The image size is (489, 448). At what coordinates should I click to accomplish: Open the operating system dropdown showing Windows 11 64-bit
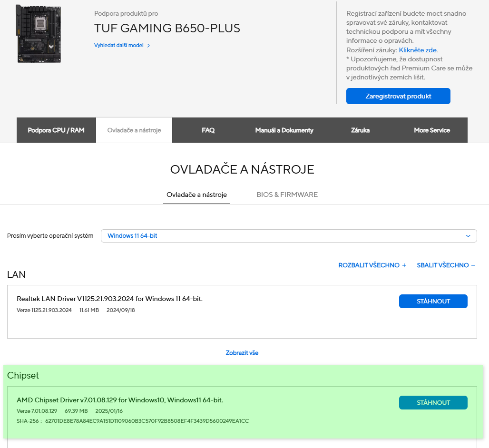point(288,236)
